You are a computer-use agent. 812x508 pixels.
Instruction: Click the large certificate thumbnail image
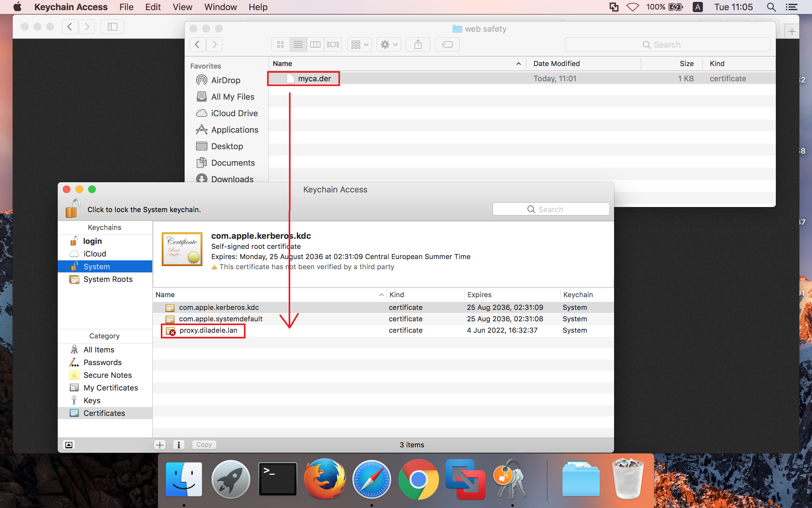pos(182,249)
